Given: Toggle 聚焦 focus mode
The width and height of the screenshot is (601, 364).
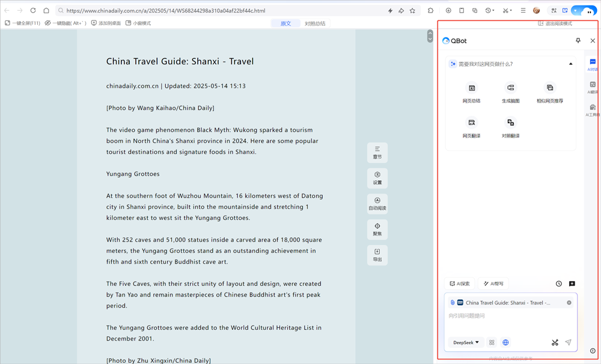Looking at the screenshot, I should pyautogui.click(x=377, y=229).
